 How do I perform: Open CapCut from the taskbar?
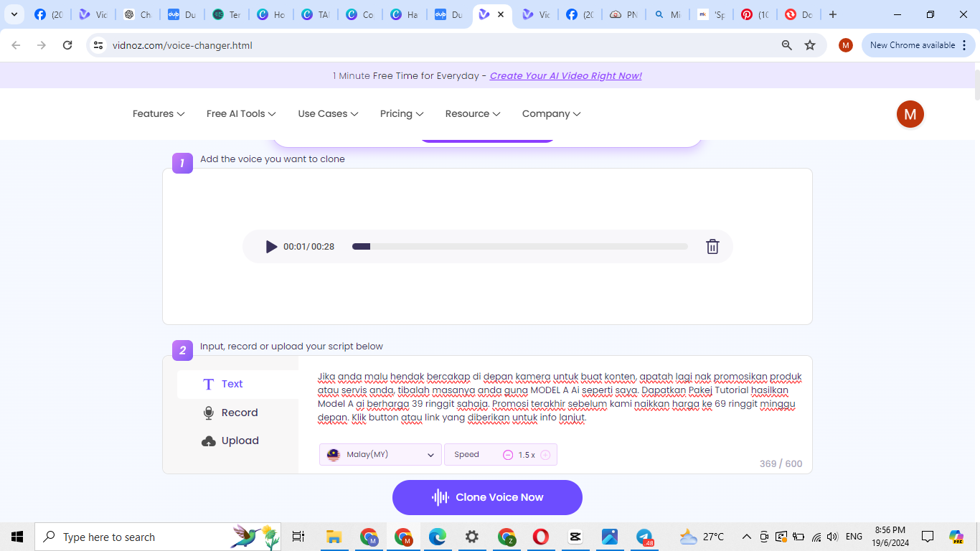click(x=575, y=537)
